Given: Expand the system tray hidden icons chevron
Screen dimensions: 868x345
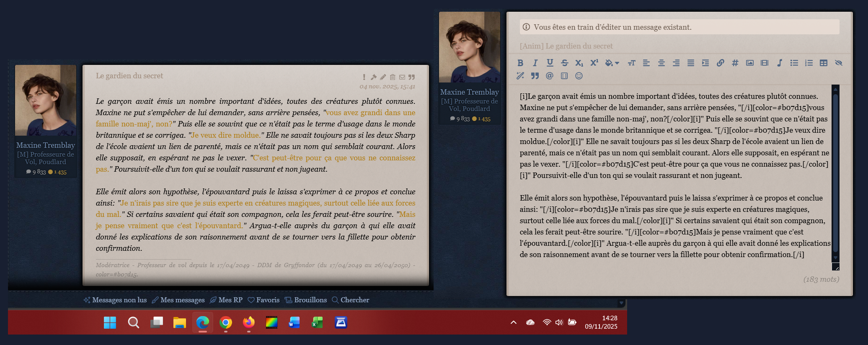Looking at the screenshot, I should point(513,322).
